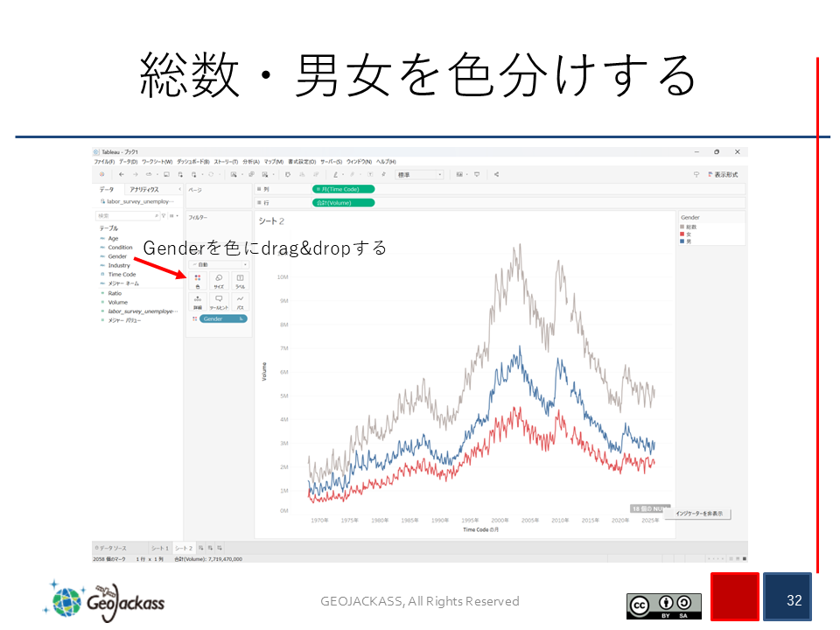Switch to the シート 1 tab

(158, 548)
